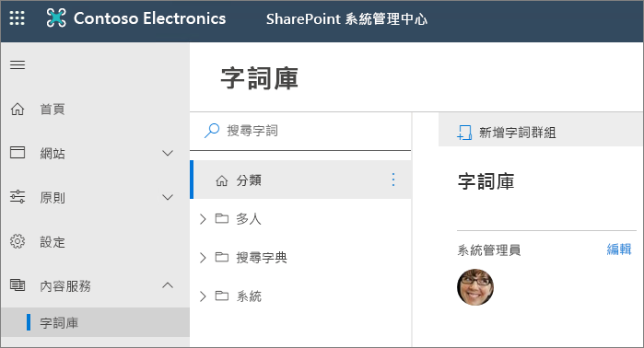Viewport: 644px width, 348px height.
Task: Click the search magnifier icon
Action: coord(212,131)
